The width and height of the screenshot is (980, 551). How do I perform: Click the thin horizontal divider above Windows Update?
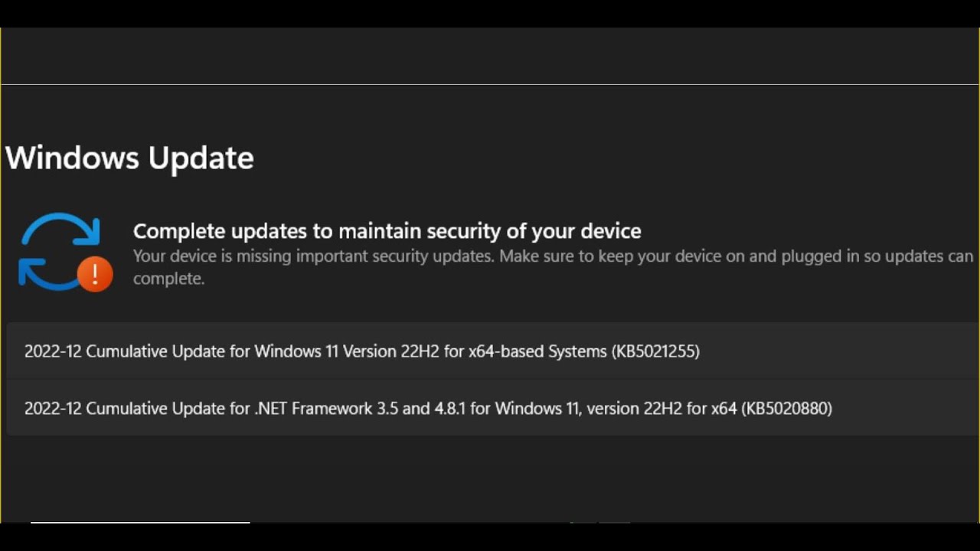tap(490, 84)
